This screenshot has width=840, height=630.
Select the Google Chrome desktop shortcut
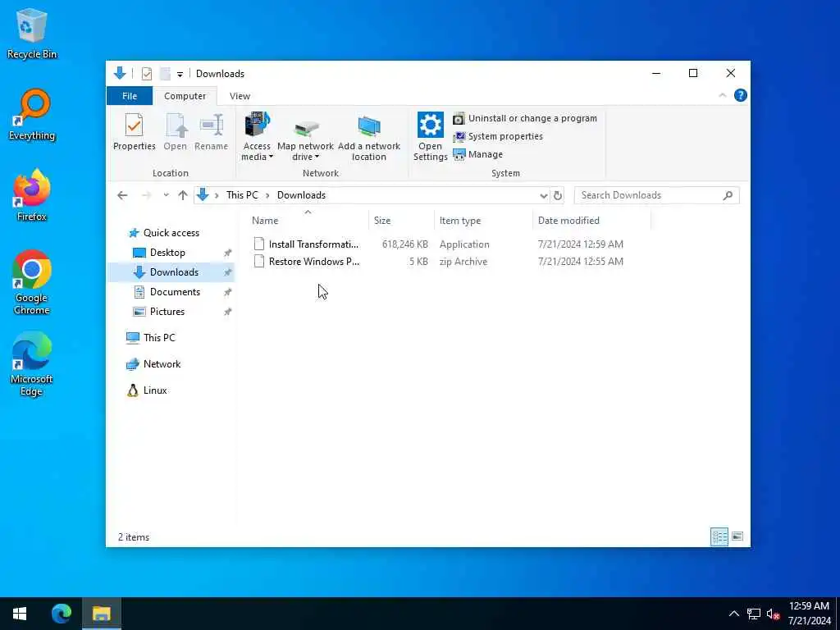pyautogui.click(x=32, y=282)
